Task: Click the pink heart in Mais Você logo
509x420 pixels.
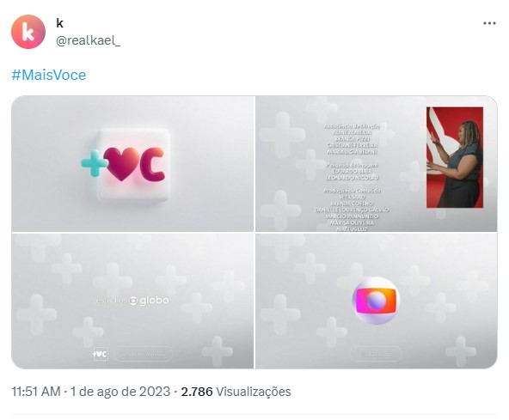Action: coord(121,164)
